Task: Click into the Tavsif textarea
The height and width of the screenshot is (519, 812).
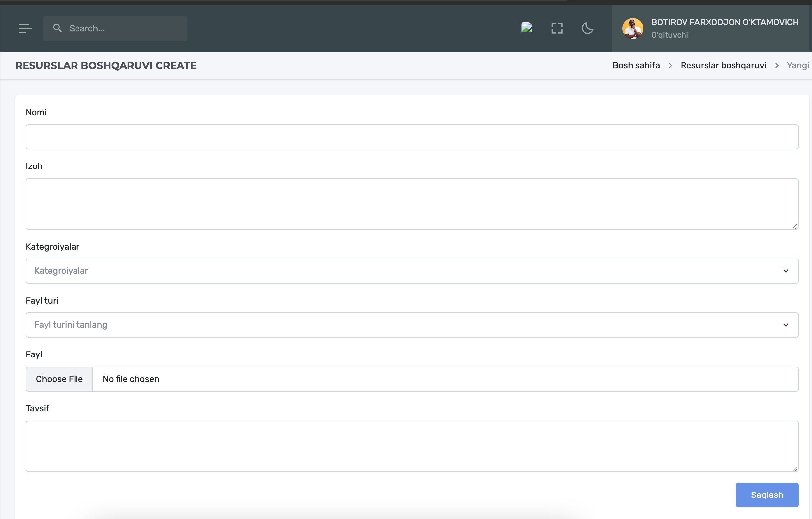Action: 412,446
